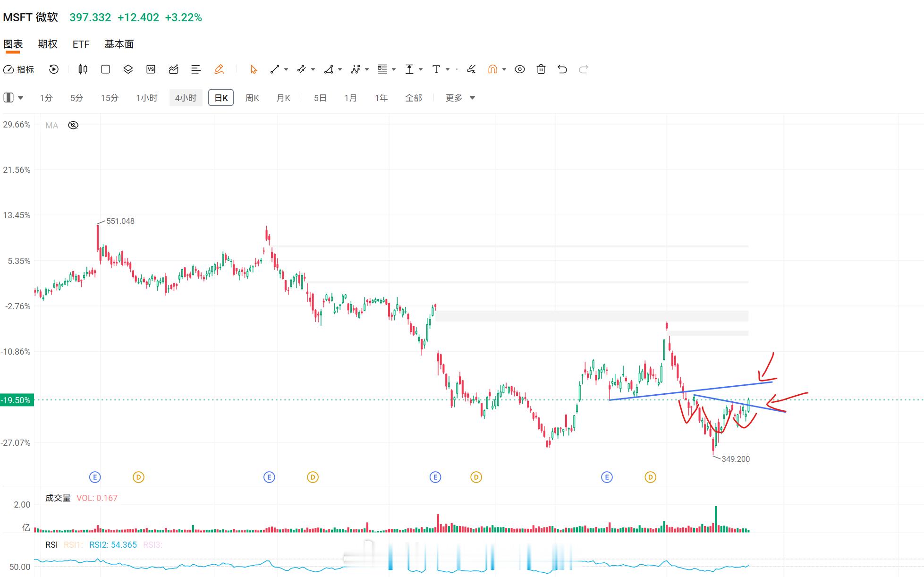The width and height of the screenshot is (924, 577).
Task: Select the freehand brush drawing tool
Action: [471, 69]
